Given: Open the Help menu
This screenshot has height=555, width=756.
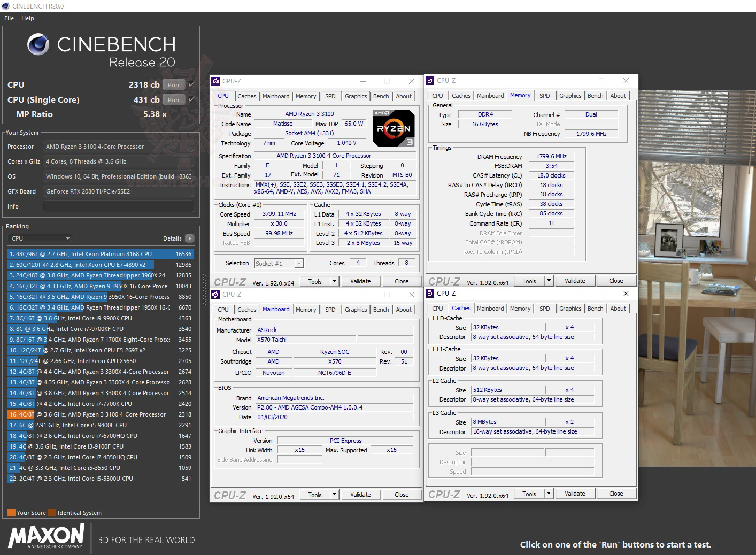Looking at the screenshot, I should pos(28,18).
